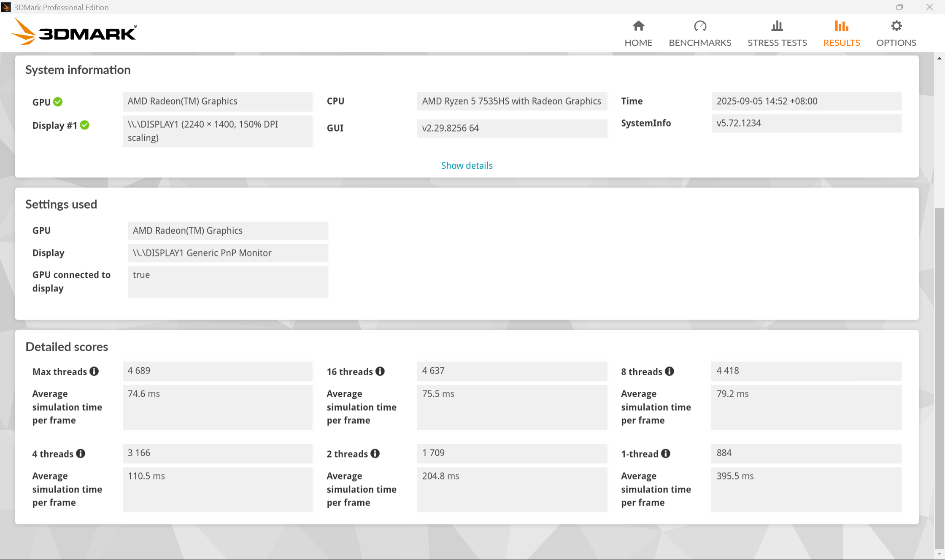Click the scrollbar down arrow
This screenshot has width=945, height=560.
point(939,554)
